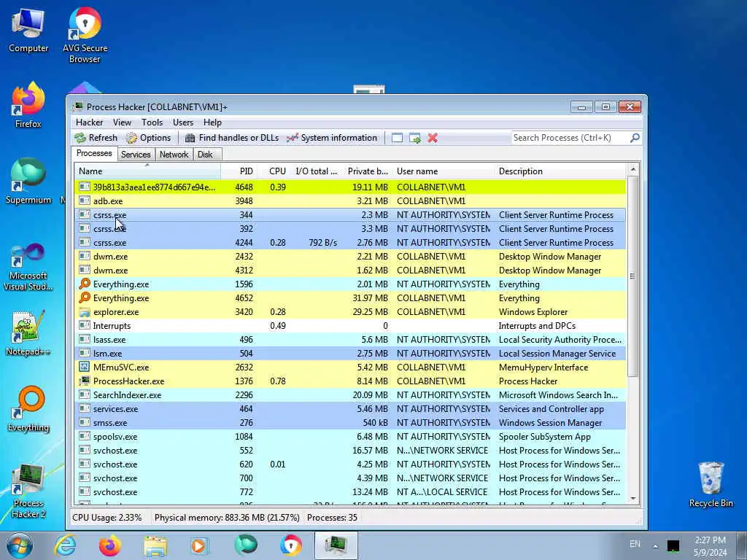Switch to the Services tab
This screenshot has height=560, width=747.
coord(136,155)
